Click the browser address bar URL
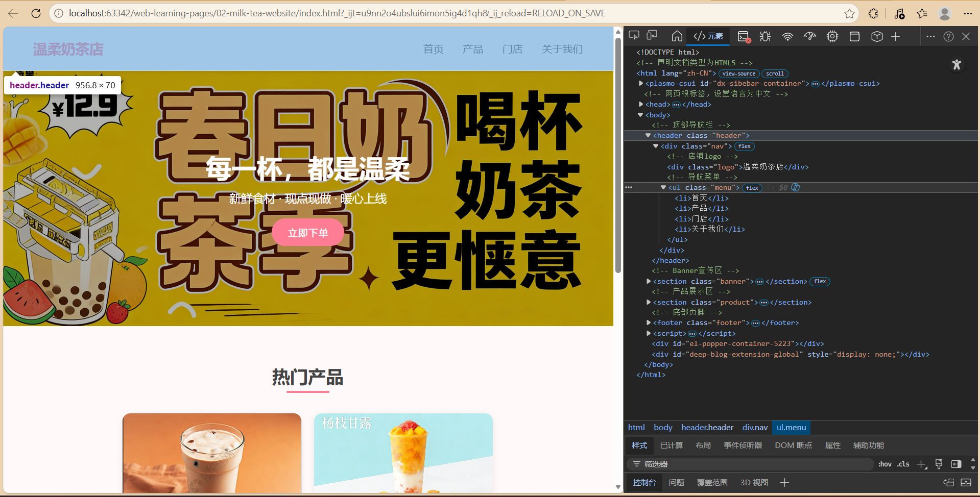 click(337, 13)
